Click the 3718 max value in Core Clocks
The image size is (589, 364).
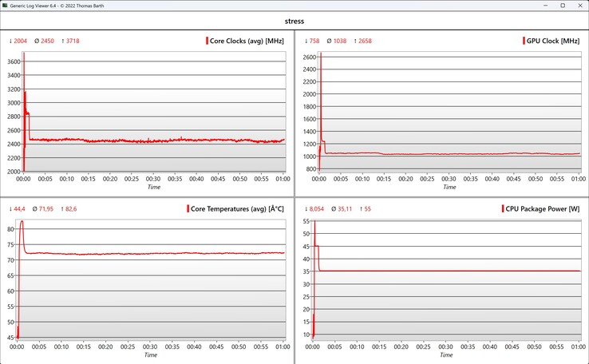pos(73,41)
